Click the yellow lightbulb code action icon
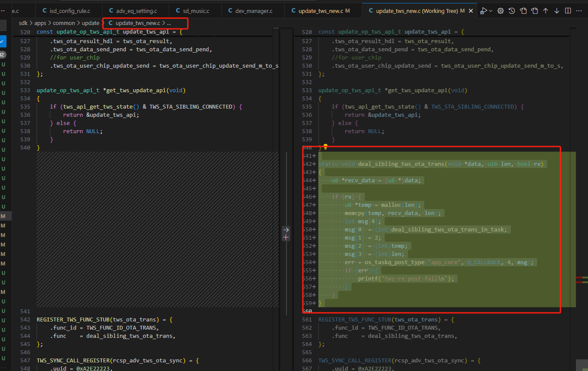 326,147
